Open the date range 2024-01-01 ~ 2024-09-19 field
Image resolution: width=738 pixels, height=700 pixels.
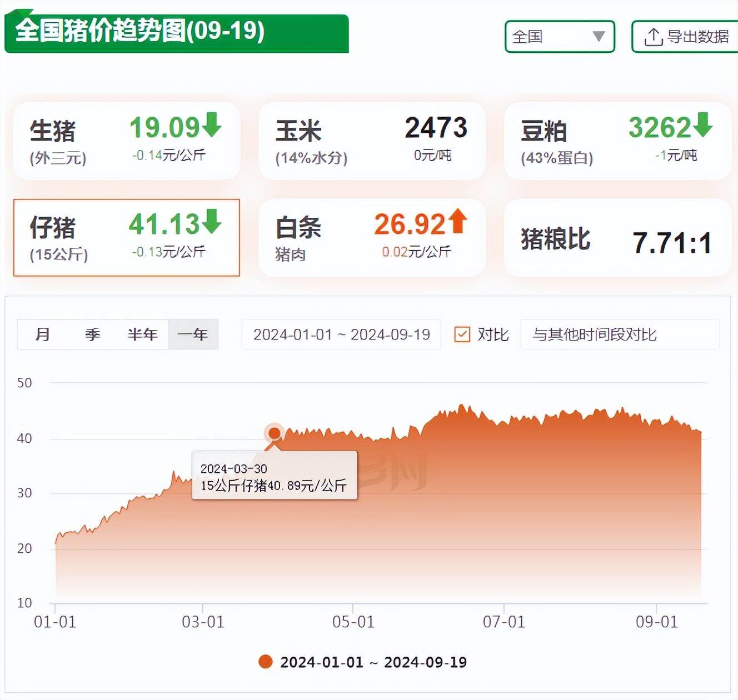point(341,334)
